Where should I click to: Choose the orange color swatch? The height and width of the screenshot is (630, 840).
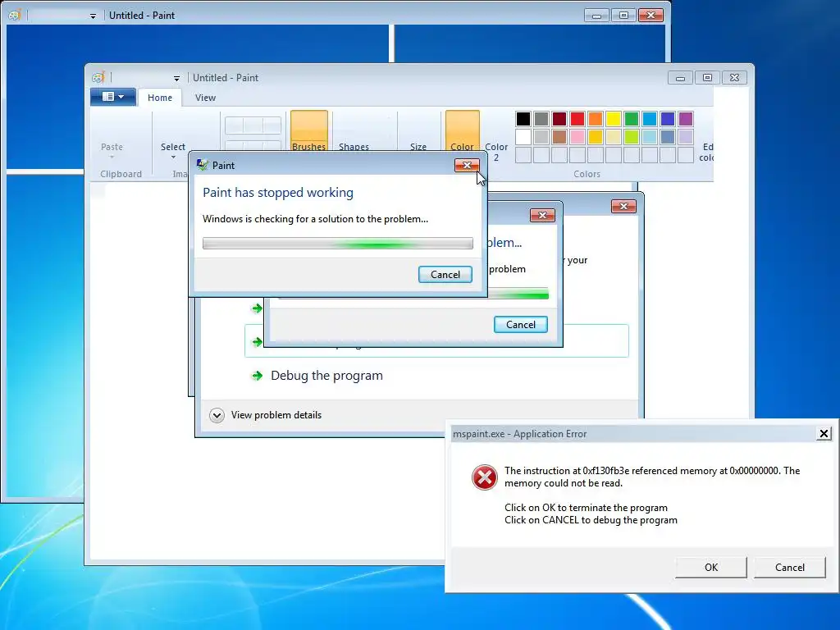(596, 119)
